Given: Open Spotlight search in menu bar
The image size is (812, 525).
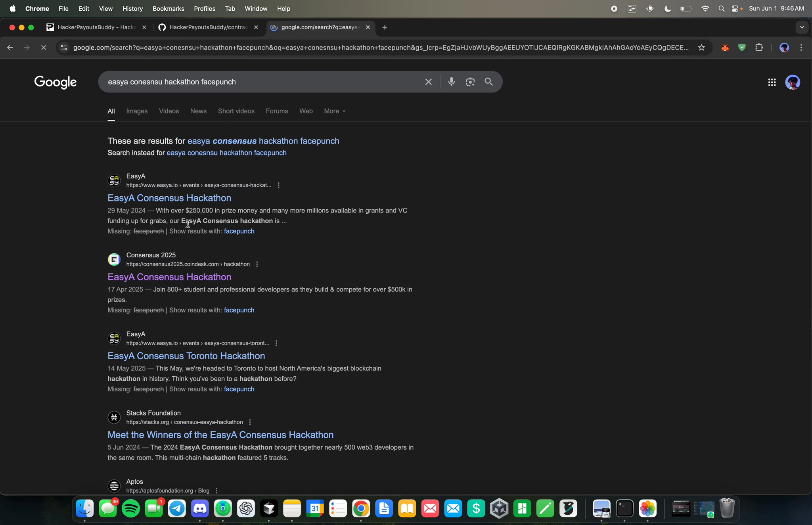Looking at the screenshot, I should coord(721,9).
